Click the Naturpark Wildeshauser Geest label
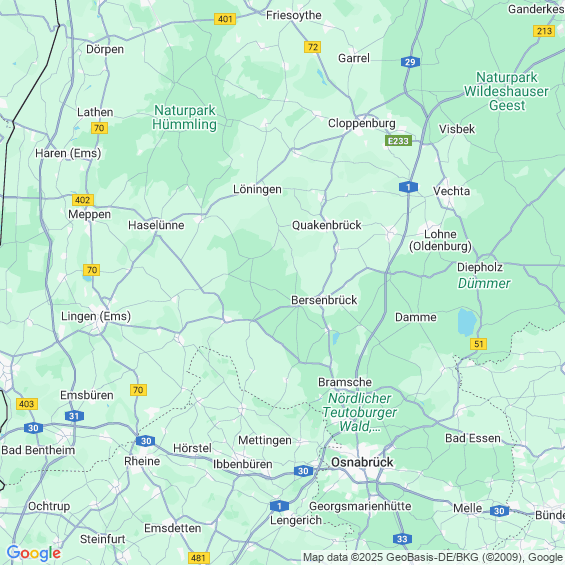The width and height of the screenshot is (565, 565). tap(506, 92)
